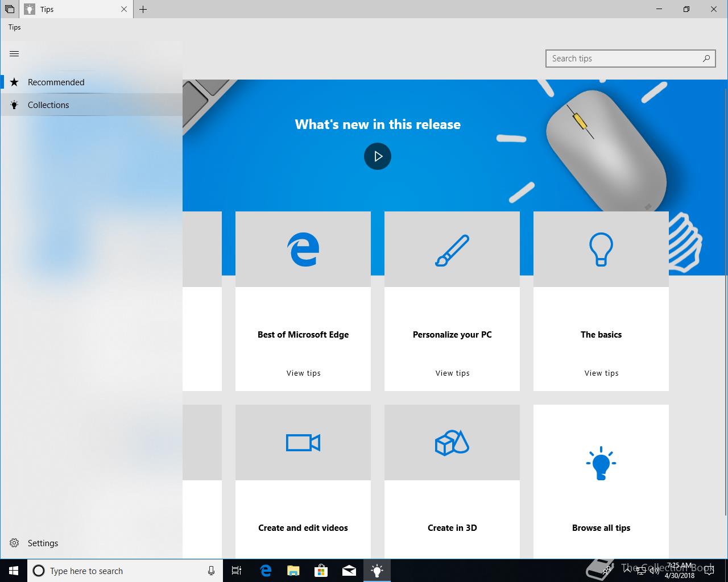This screenshot has height=582, width=728.
Task: Click the Recommended star icon
Action: click(14, 82)
